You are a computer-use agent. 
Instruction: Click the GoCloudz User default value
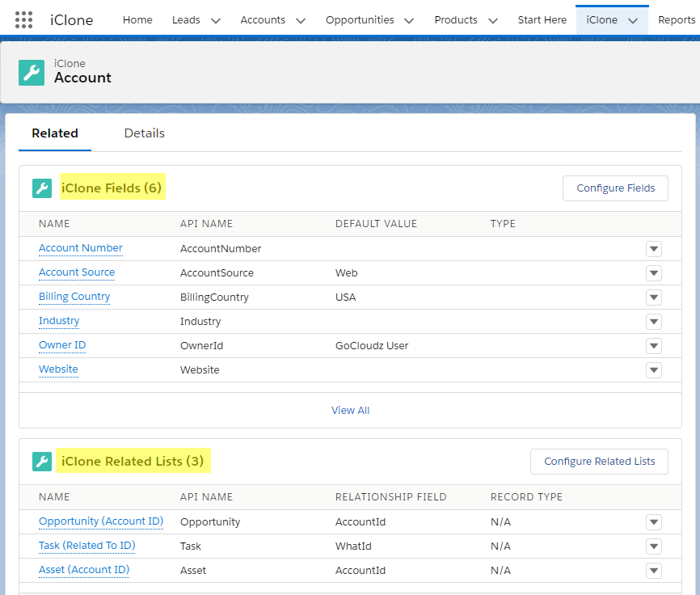(x=372, y=345)
